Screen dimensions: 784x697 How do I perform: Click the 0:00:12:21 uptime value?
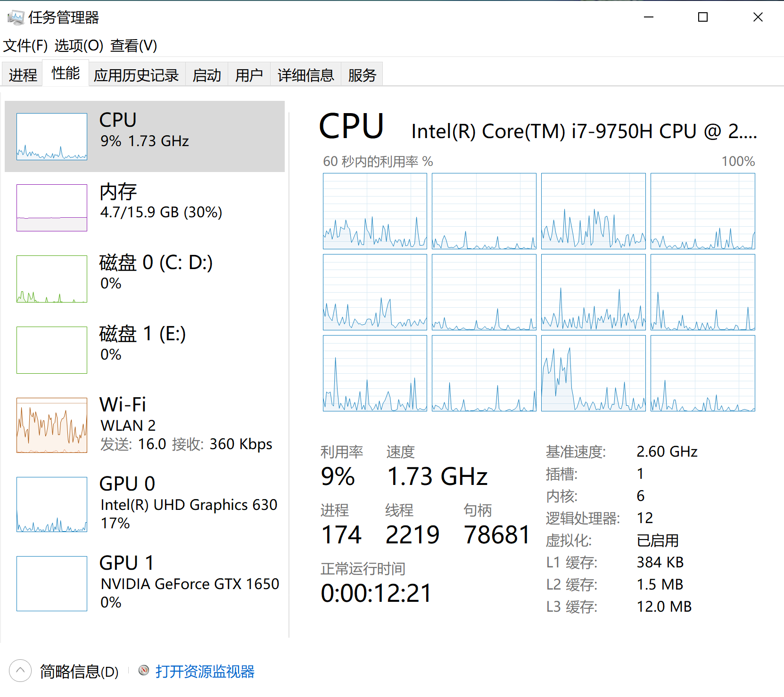376,593
